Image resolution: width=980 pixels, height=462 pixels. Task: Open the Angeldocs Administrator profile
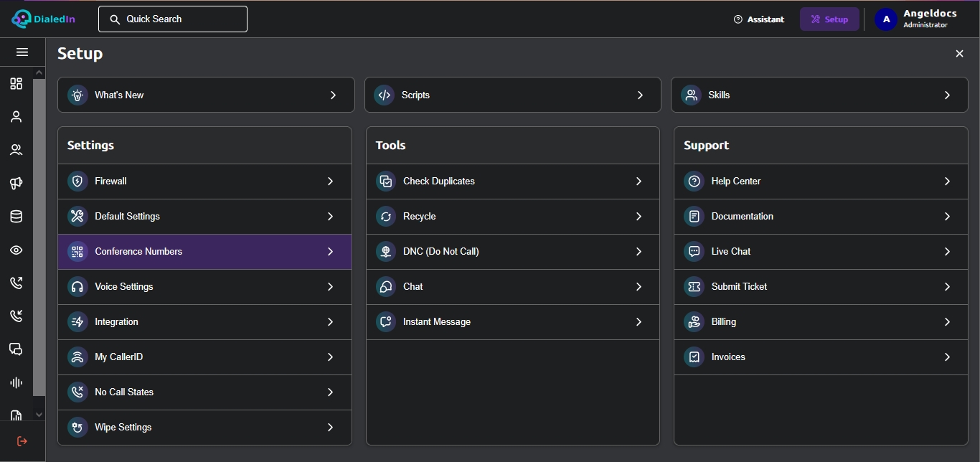(917, 19)
